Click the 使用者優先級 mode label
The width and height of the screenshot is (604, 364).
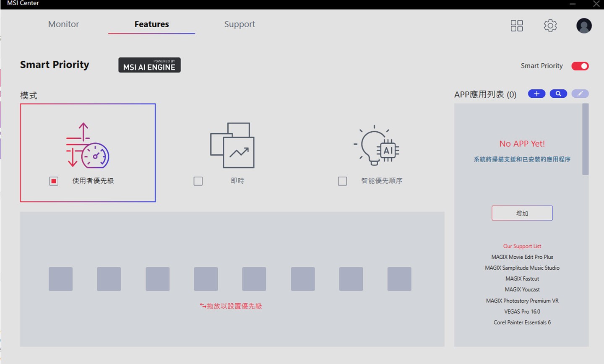93,181
